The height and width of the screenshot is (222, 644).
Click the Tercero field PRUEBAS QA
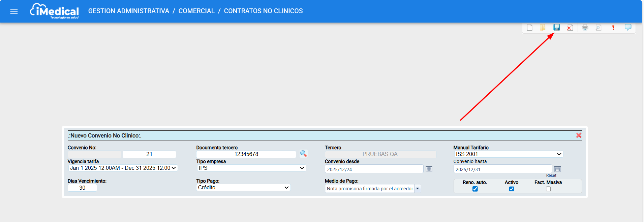[x=380, y=154]
